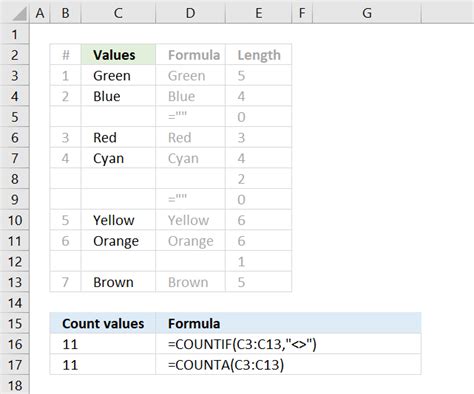474x394 pixels.
Task: Select the Count values header cell
Action: 103,323
